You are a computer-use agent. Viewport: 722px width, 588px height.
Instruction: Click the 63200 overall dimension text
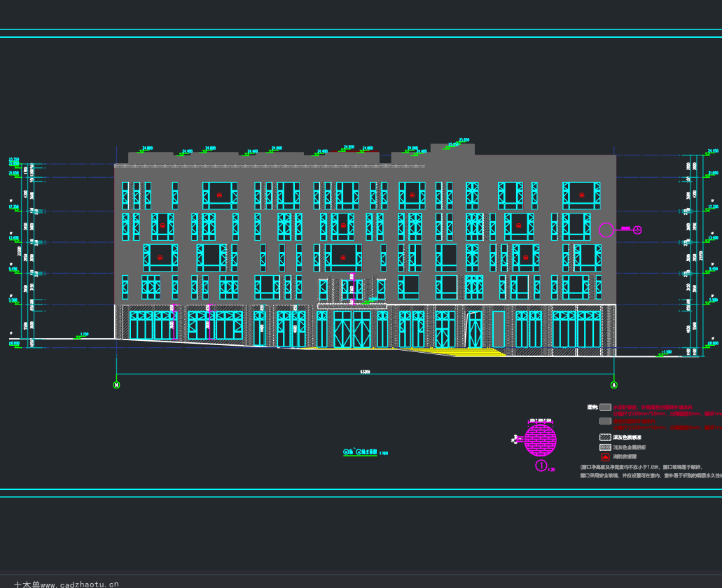point(365,371)
